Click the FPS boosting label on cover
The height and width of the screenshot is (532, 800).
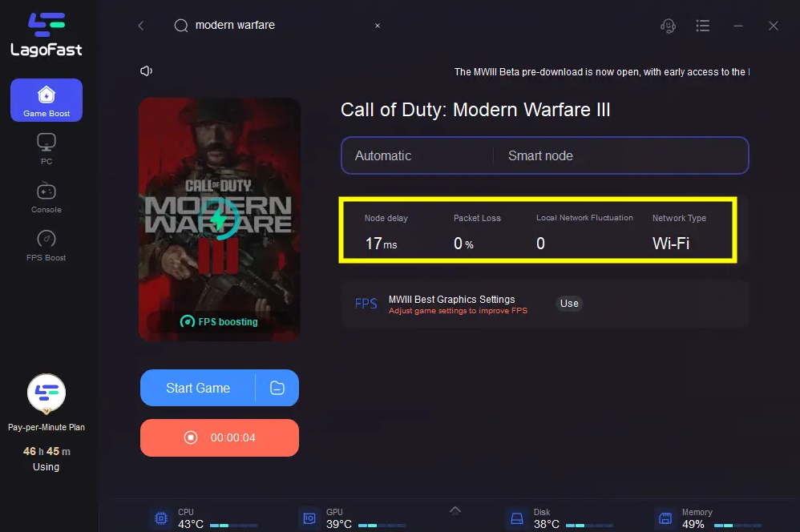(220, 322)
